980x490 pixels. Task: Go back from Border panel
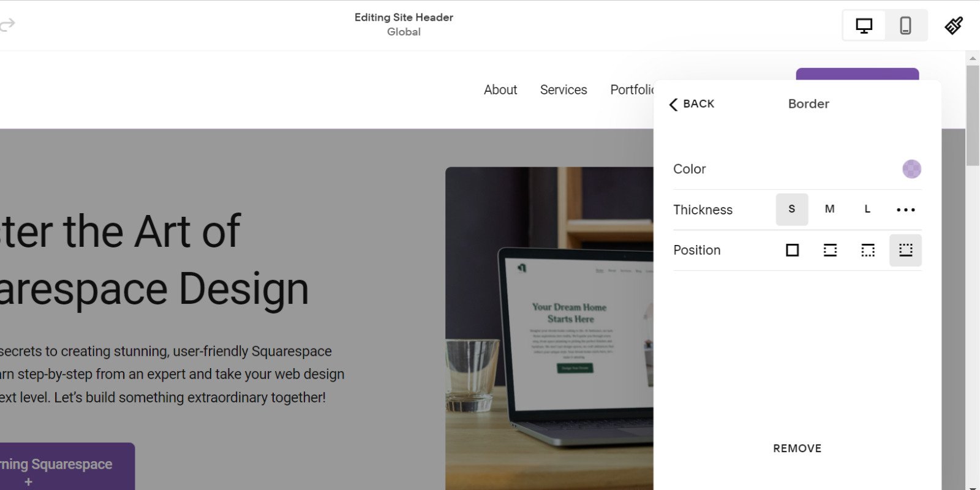pyautogui.click(x=692, y=104)
